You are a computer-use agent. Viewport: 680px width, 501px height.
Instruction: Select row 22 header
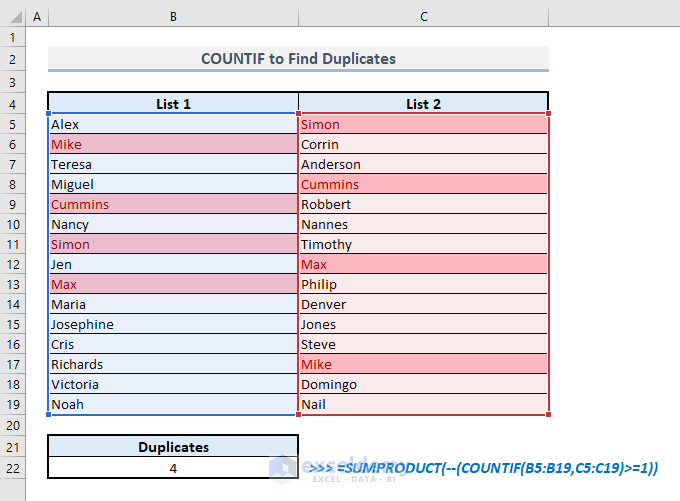[x=12, y=467]
